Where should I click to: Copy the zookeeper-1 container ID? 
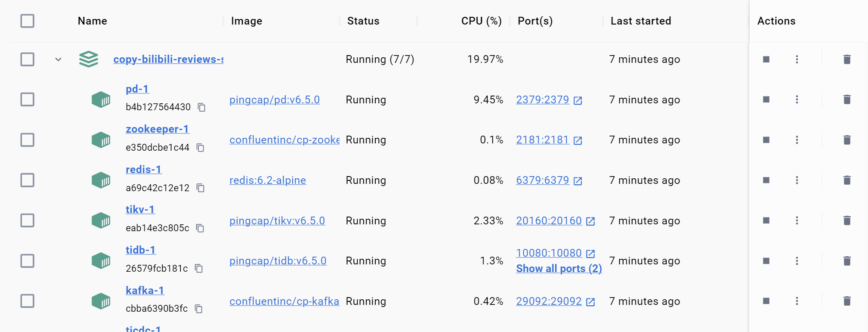tap(200, 148)
